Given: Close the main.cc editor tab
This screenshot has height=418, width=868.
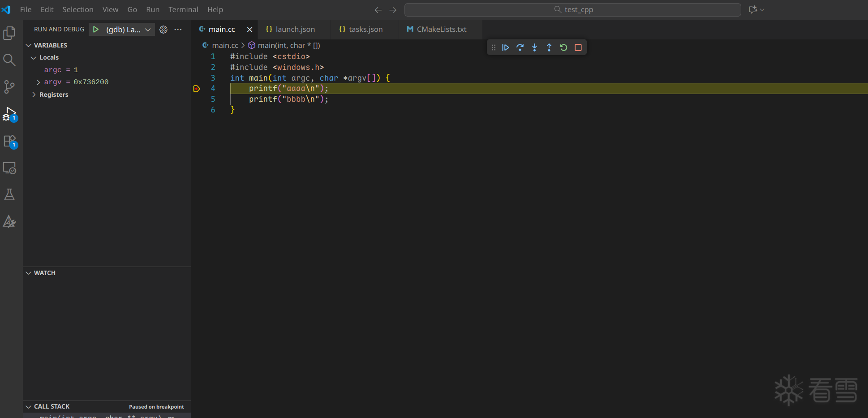Looking at the screenshot, I should pyautogui.click(x=249, y=30).
